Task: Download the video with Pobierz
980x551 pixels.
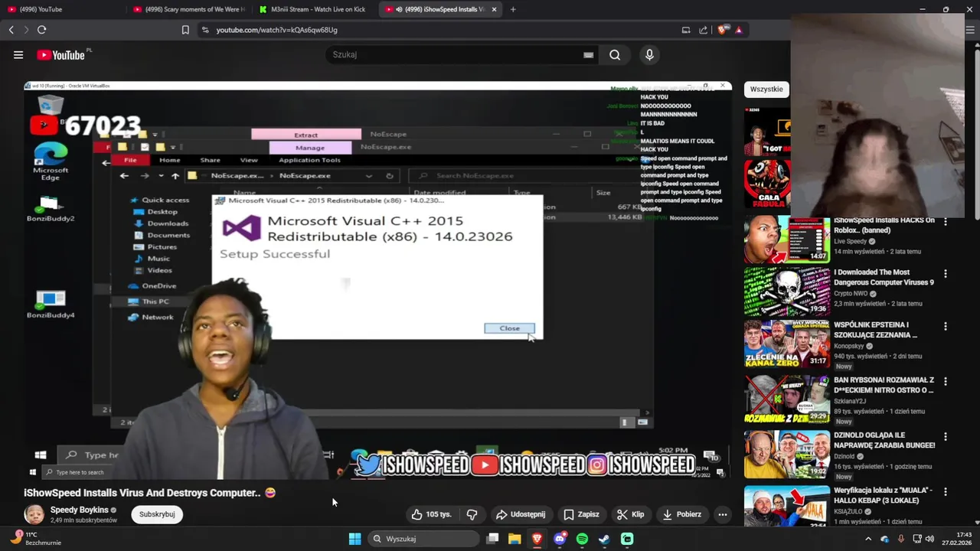Action: 682,514
